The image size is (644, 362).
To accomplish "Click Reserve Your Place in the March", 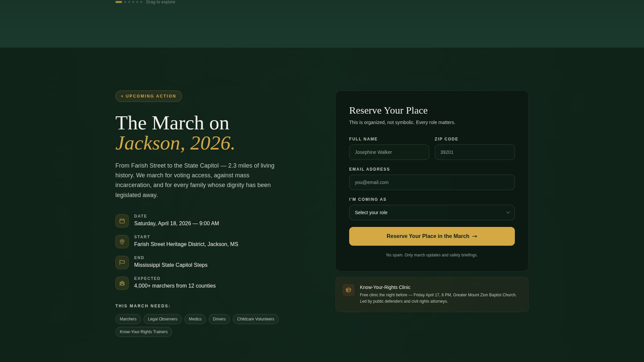I will [x=432, y=236].
